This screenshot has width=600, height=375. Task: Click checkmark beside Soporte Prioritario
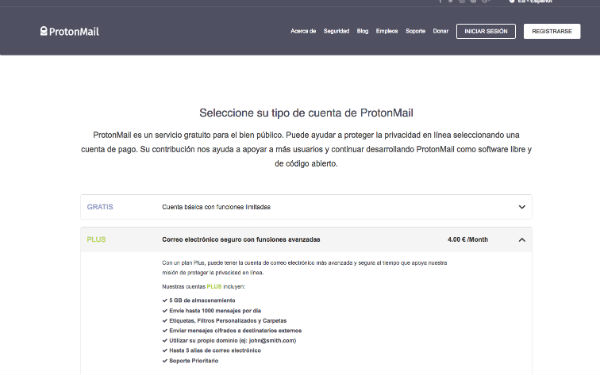pos(165,361)
